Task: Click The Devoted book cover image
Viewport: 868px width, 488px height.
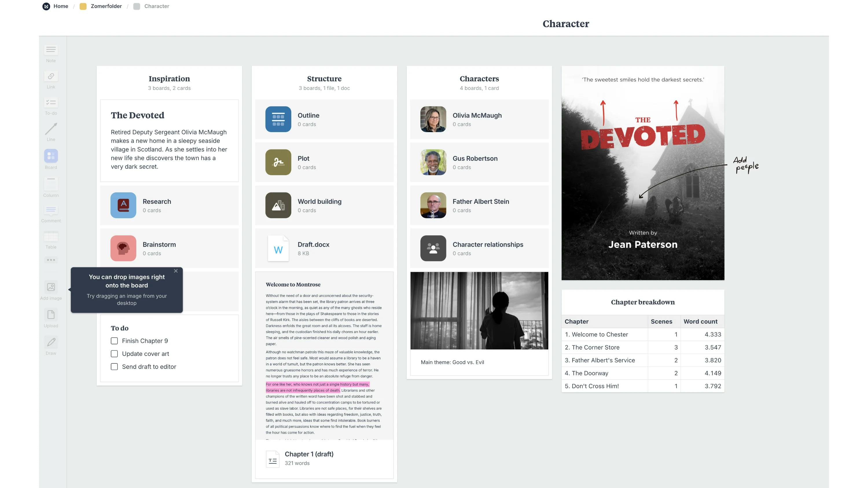Action: coord(643,173)
